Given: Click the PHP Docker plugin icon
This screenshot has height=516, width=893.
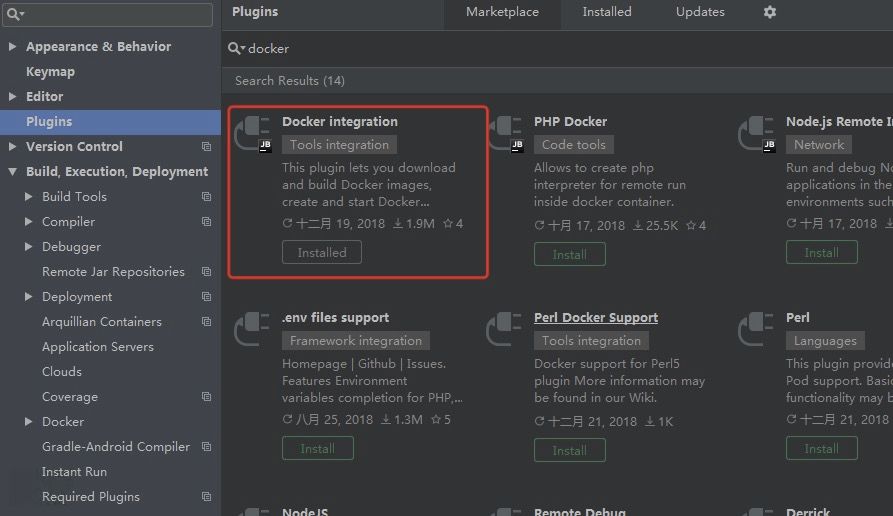Looking at the screenshot, I should click(x=504, y=134).
